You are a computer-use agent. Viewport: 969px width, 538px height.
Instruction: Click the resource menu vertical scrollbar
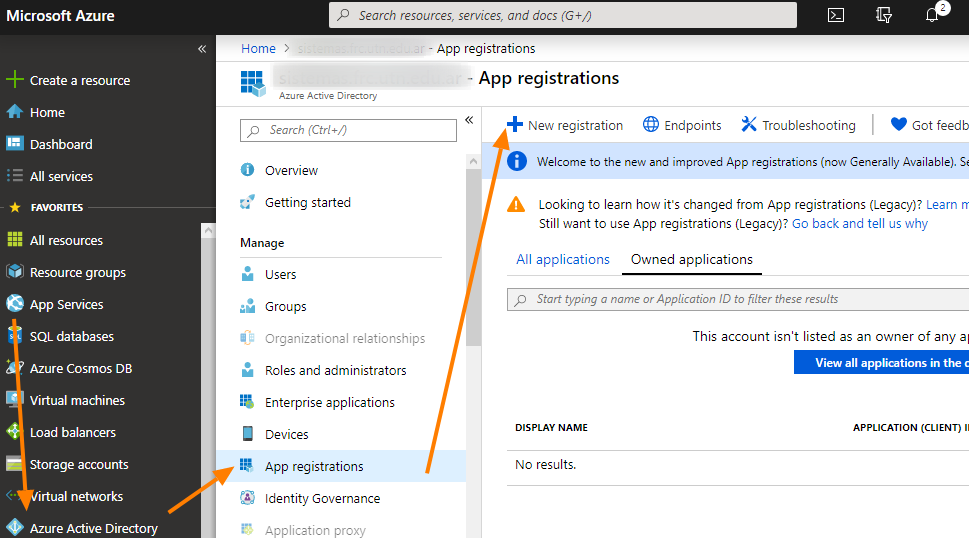coord(473,256)
